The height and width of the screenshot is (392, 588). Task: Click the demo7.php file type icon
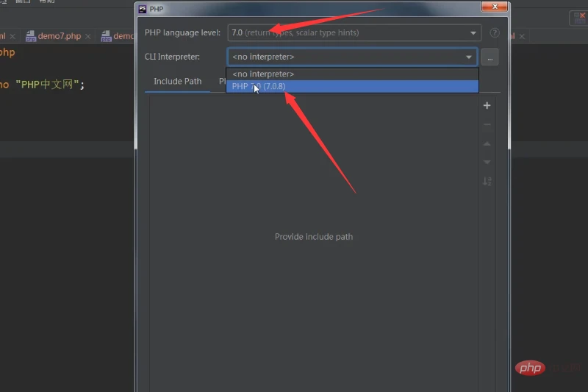pos(30,36)
